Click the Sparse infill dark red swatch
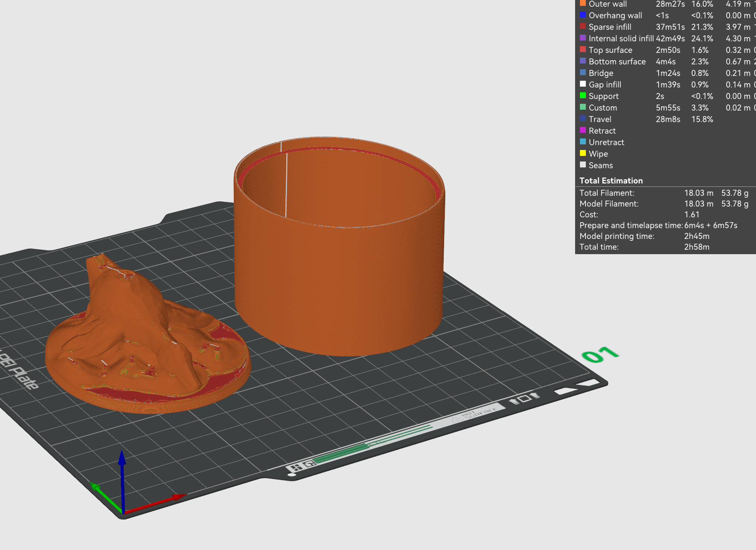 tap(583, 26)
